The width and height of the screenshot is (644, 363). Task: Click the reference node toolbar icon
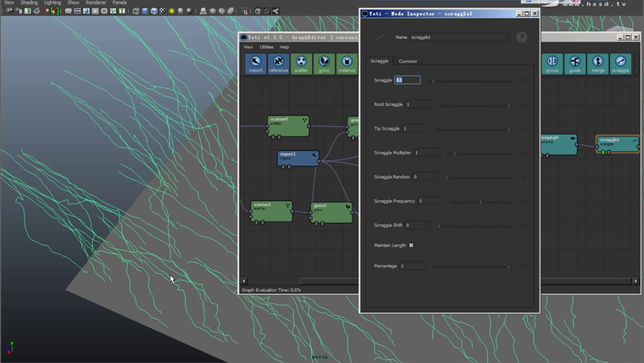coord(278,64)
